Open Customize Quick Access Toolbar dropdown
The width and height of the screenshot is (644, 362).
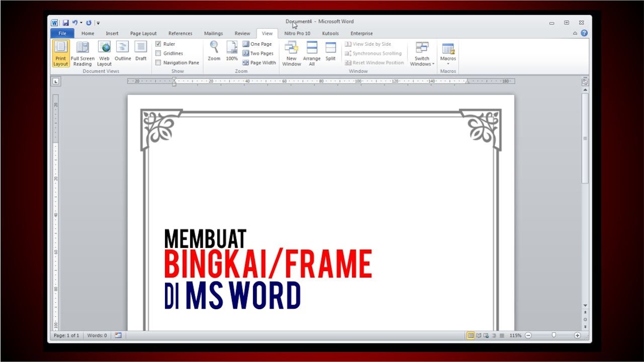click(98, 23)
